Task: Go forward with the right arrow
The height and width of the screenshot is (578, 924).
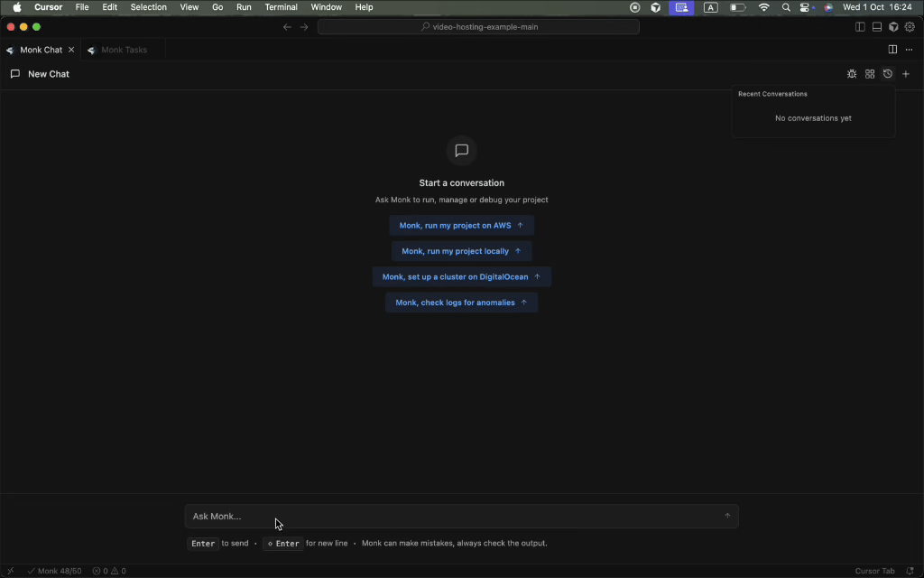Action: point(304,26)
